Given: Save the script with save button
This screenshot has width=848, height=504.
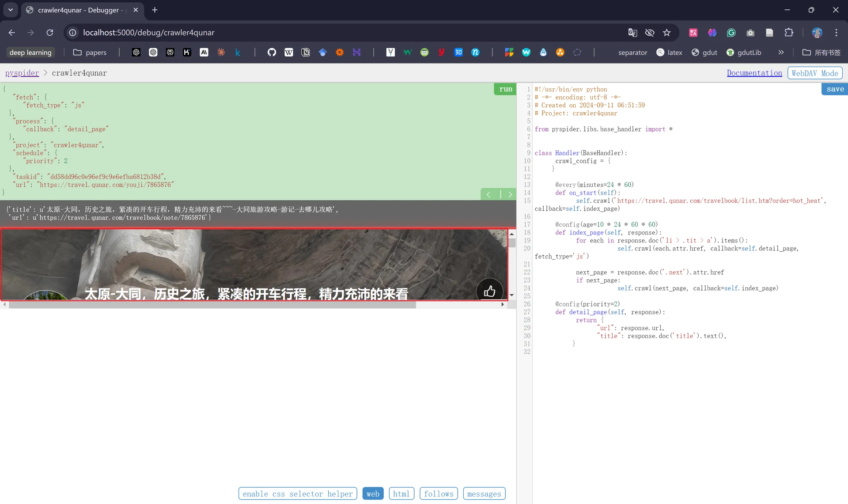Looking at the screenshot, I should click(835, 89).
